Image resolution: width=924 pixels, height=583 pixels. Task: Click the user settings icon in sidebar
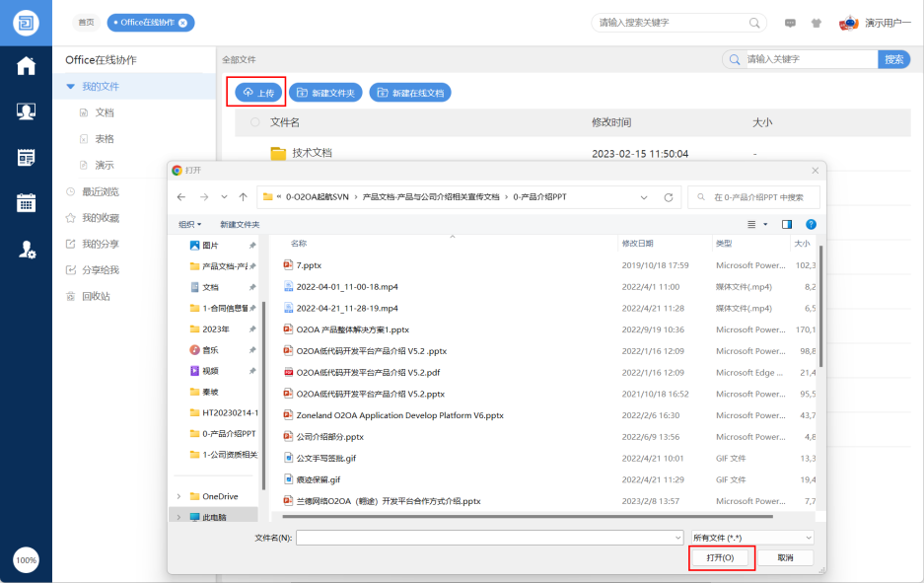[x=27, y=250]
